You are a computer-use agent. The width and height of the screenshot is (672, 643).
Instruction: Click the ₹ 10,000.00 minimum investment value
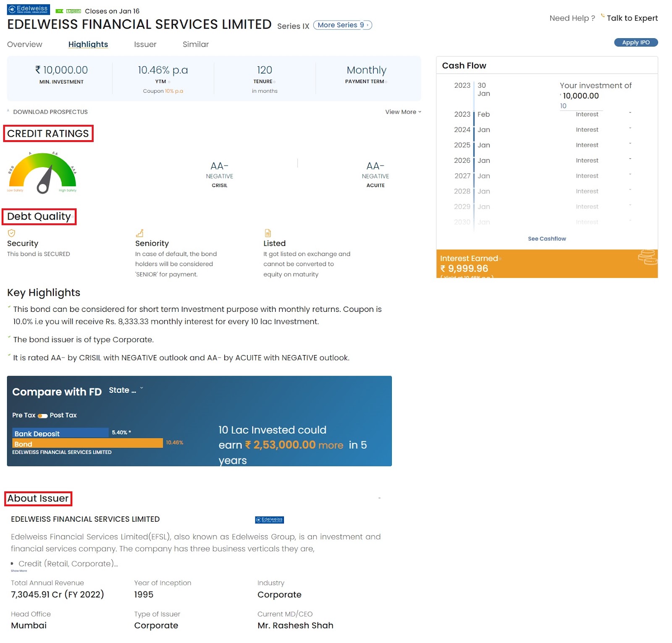point(61,70)
